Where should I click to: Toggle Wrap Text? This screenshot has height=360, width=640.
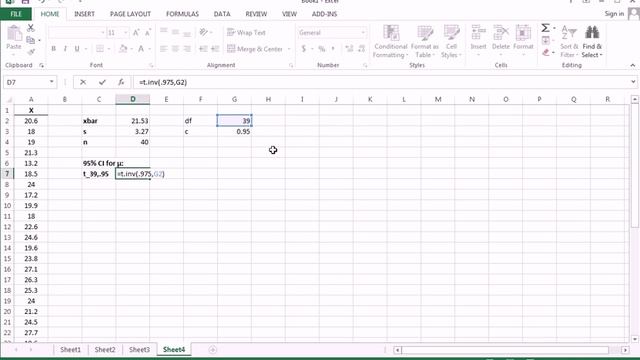click(246, 33)
